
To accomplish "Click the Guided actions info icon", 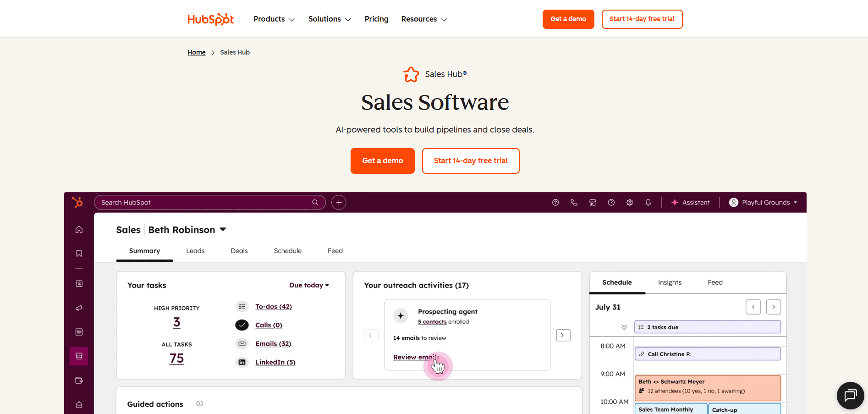I will [x=200, y=403].
